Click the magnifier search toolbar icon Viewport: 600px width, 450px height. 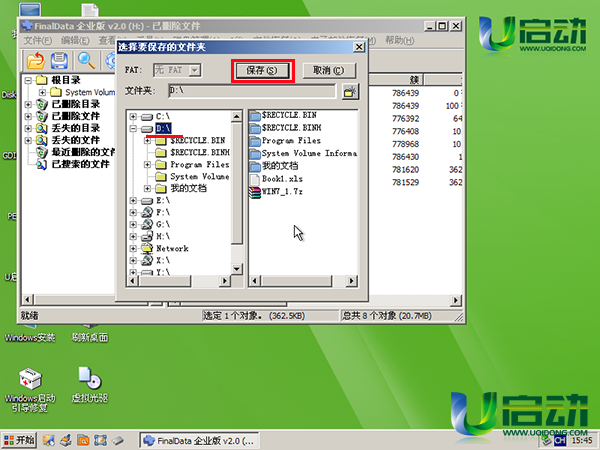86,60
